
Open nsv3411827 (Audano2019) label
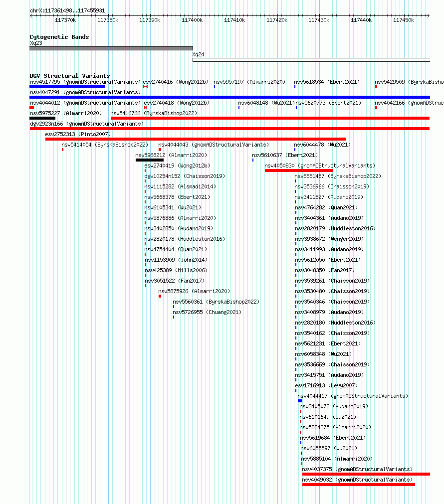pyautogui.click(x=329, y=197)
